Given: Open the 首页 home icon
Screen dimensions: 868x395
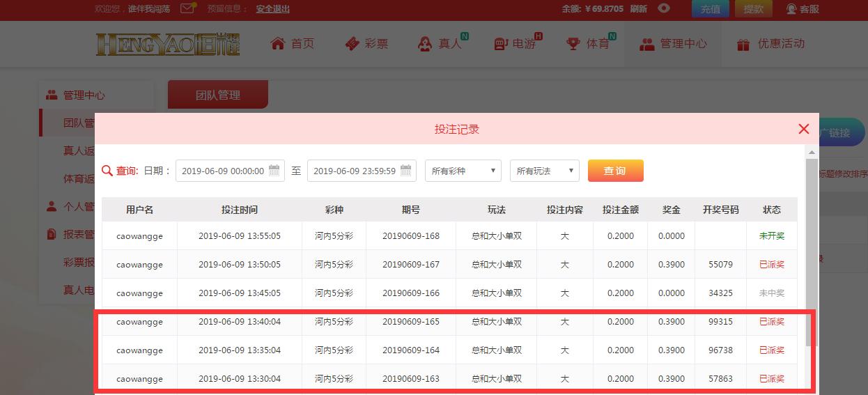Looking at the screenshot, I should (278, 44).
